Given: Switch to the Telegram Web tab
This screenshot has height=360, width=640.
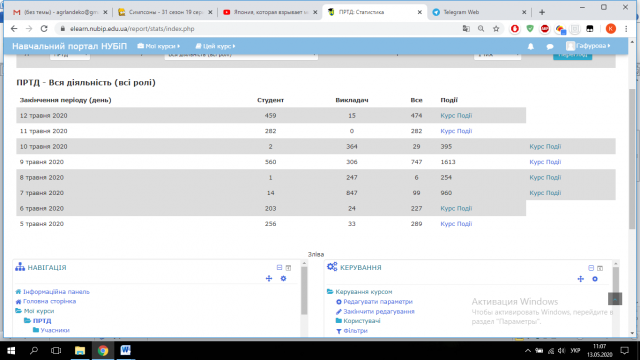Looking at the screenshot, I should point(480,12).
